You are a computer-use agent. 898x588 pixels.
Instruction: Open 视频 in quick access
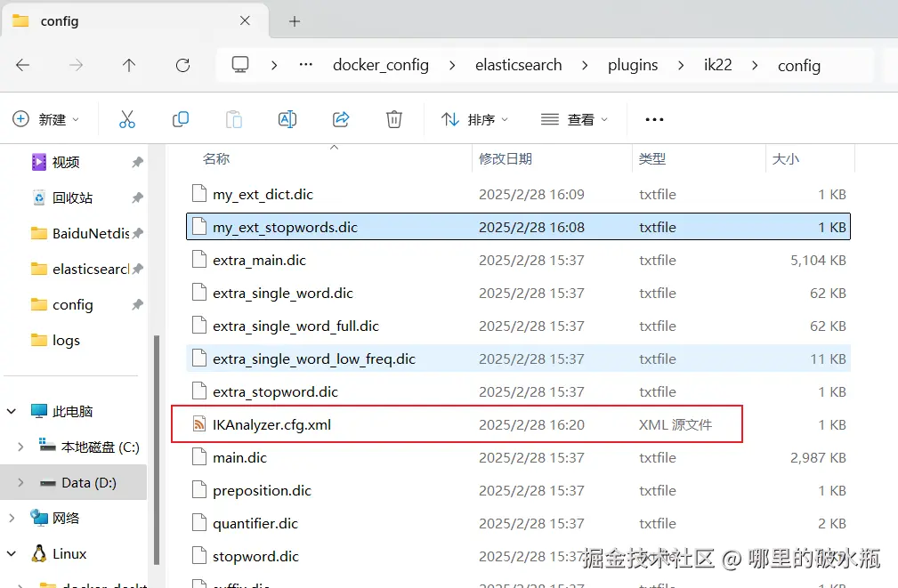(55, 162)
